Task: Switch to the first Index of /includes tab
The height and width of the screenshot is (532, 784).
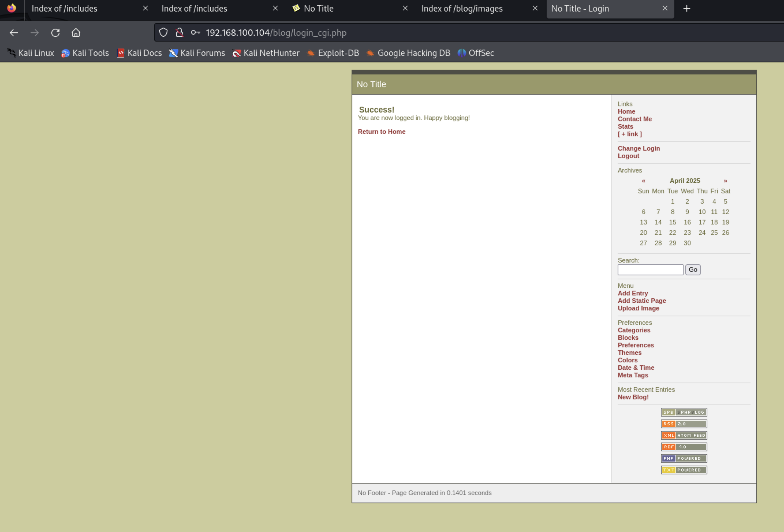Action: pyautogui.click(x=64, y=8)
